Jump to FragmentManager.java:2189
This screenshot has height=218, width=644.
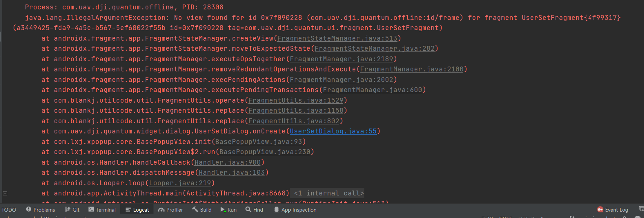click(341, 59)
